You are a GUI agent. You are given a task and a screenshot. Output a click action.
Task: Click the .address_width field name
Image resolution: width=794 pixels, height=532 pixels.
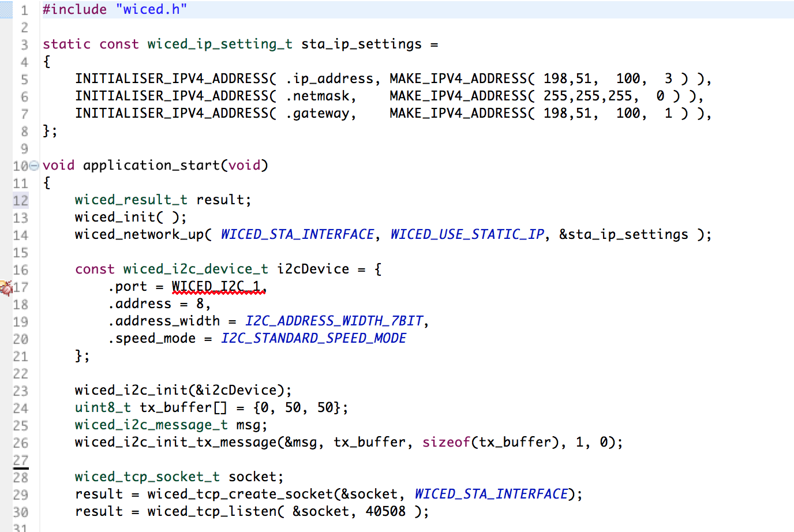coord(164,321)
